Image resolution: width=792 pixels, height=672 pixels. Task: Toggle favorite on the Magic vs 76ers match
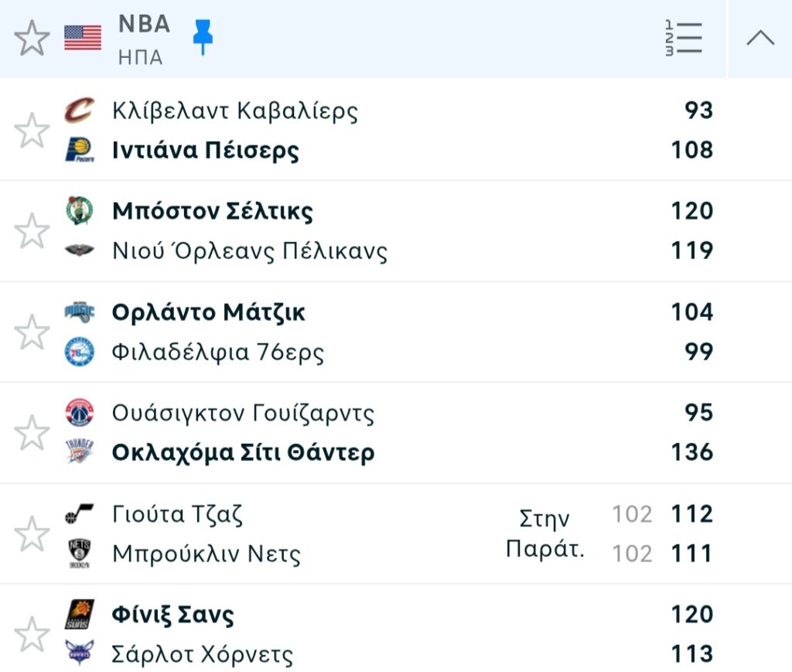[x=32, y=332]
